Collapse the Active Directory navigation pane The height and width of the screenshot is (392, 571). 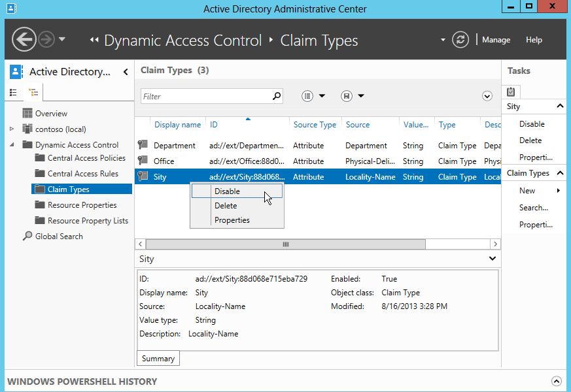click(x=126, y=72)
